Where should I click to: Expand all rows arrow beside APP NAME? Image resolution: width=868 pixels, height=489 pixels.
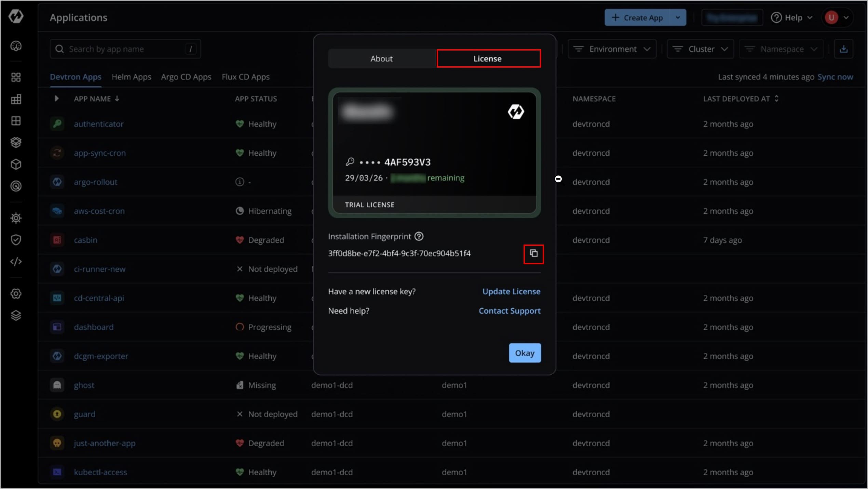(x=57, y=99)
